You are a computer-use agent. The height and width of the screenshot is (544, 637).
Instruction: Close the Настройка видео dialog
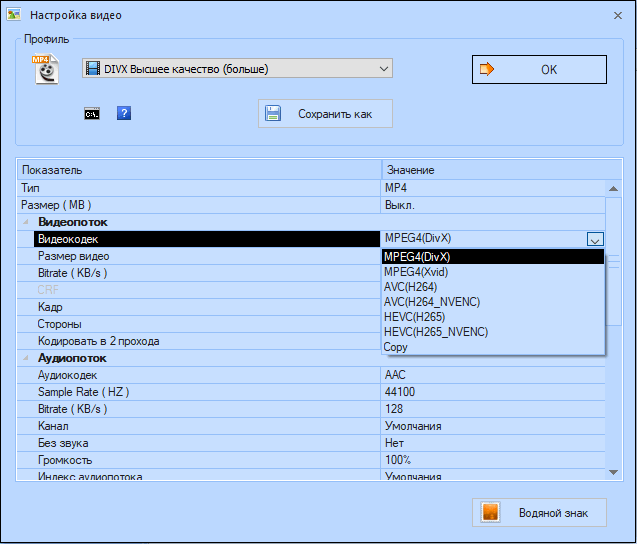(618, 15)
